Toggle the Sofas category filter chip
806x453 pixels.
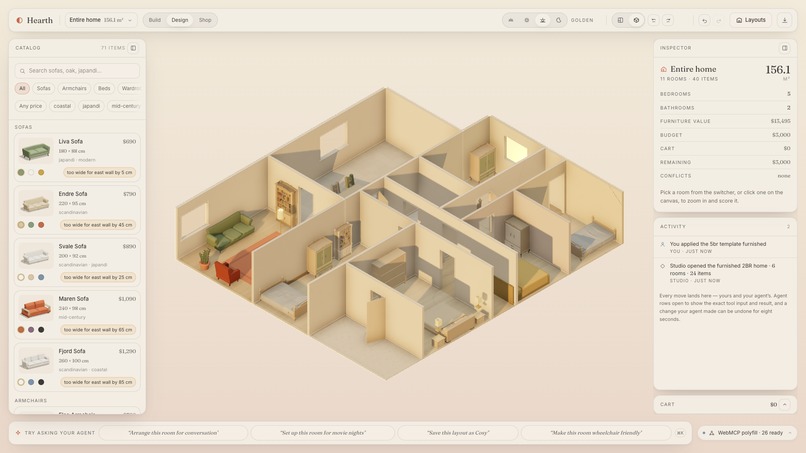44,88
